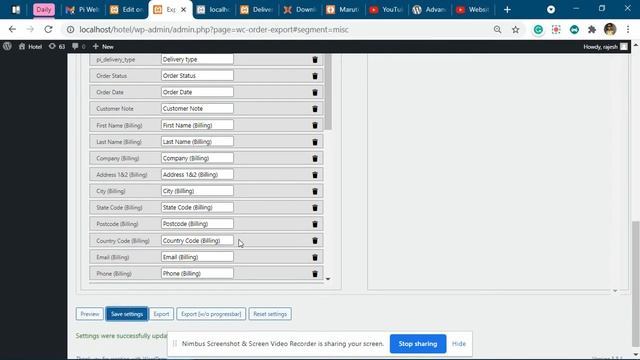Edit the Country Code (Billing) input field
The height and width of the screenshot is (360, 640).
[197, 240]
